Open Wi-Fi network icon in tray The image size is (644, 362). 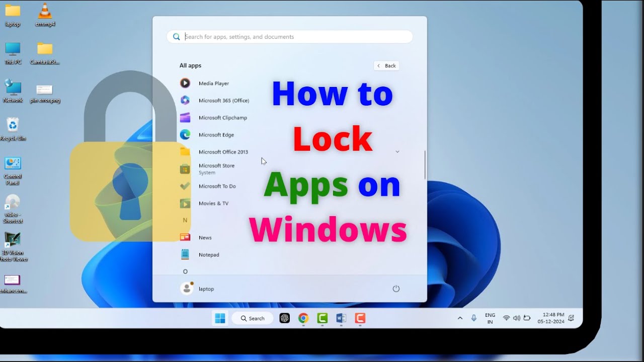coord(506,318)
